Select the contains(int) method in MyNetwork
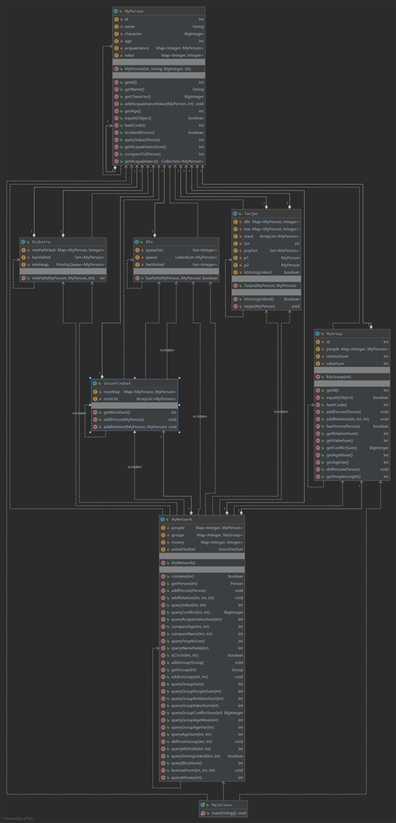The height and width of the screenshot is (823, 396). pos(202,576)
